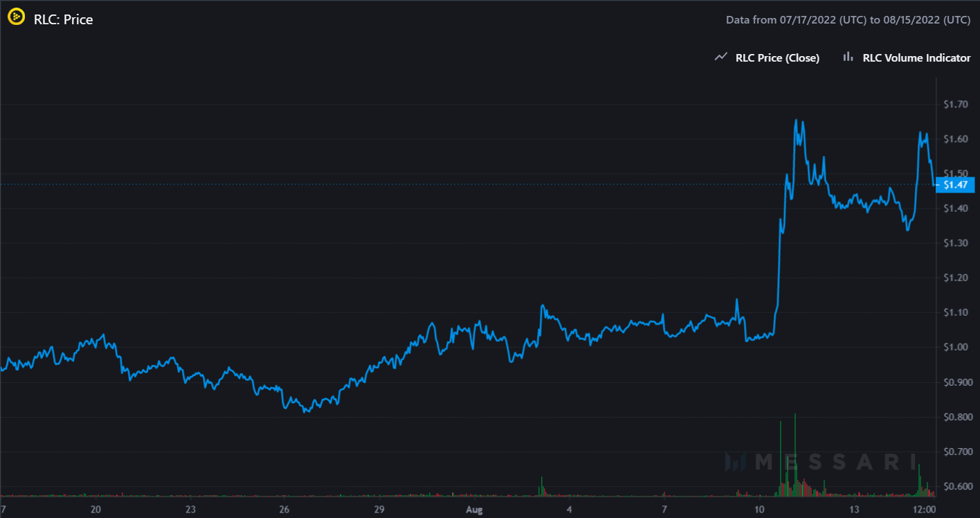Click the yellow RLC coin logo
Viewport: 980px width, 518px height.
pyautogui.click(x=15, y=19)
